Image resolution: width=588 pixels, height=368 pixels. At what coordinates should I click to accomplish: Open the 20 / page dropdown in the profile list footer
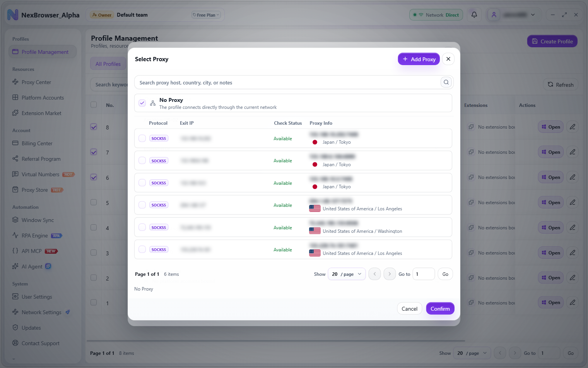click(x=472, y=353)
